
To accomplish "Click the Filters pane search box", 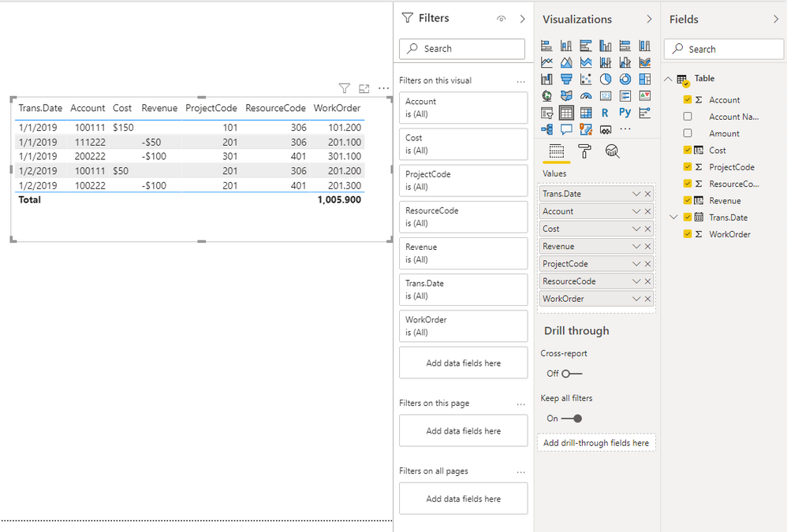I will 462,49.
